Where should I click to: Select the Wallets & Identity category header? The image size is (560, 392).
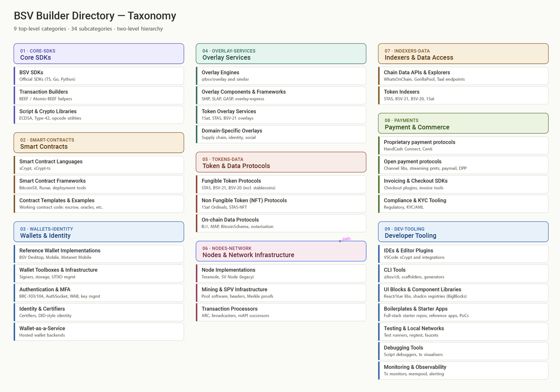pyautogui.click(x=99, y=232)
